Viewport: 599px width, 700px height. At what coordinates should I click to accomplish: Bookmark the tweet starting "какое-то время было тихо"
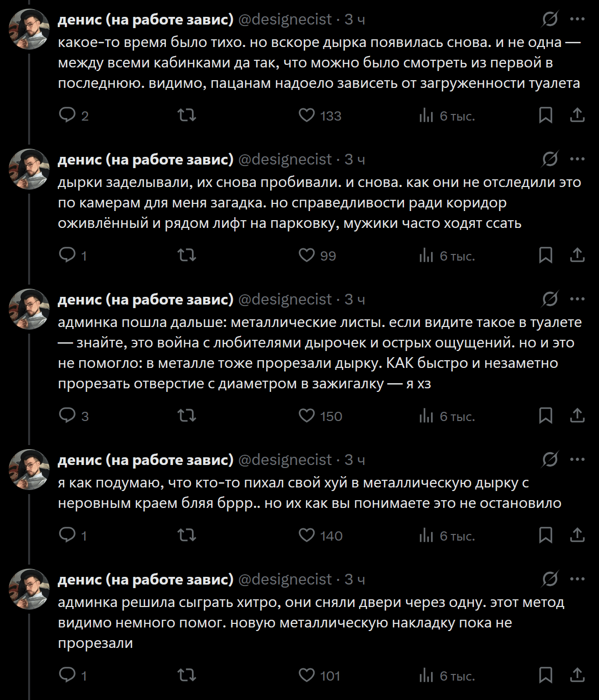[x=545, y=115]
